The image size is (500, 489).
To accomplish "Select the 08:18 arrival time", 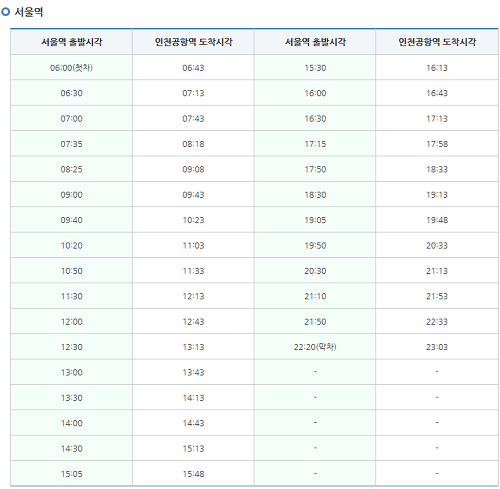I will pos(193,144).
